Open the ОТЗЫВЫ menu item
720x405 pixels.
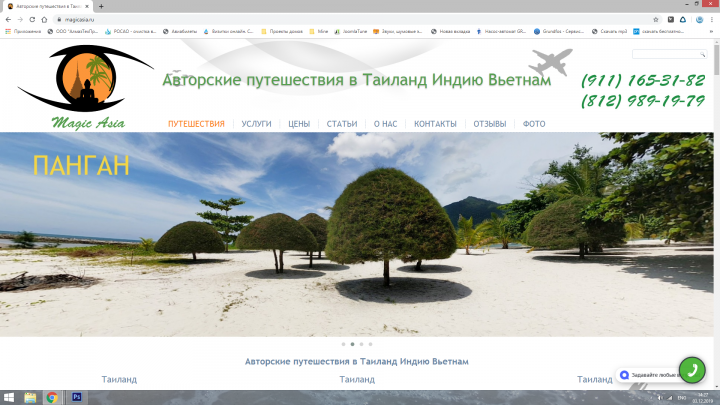(x=489, y=124)
